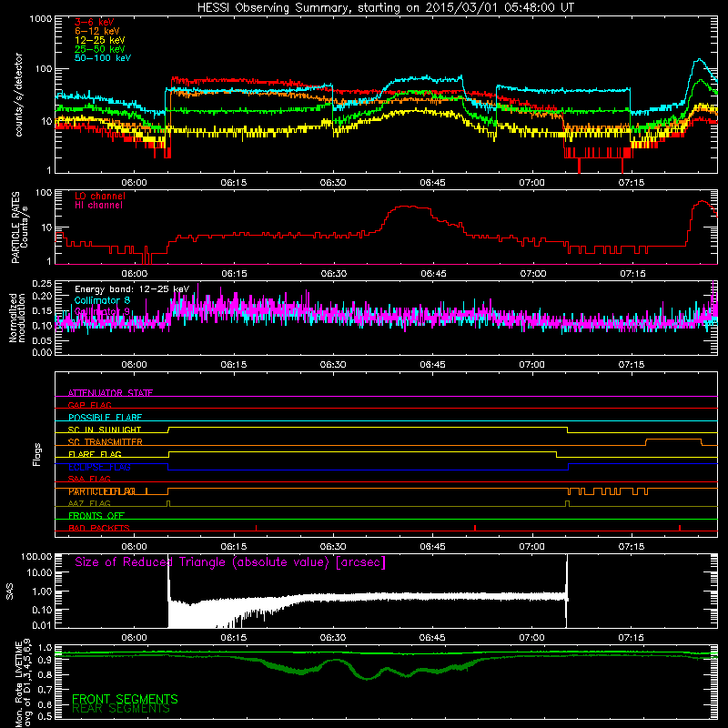The image size is (728, 728).
Task: Select the Collimator 8 legend entry
Action: [102, 300]
